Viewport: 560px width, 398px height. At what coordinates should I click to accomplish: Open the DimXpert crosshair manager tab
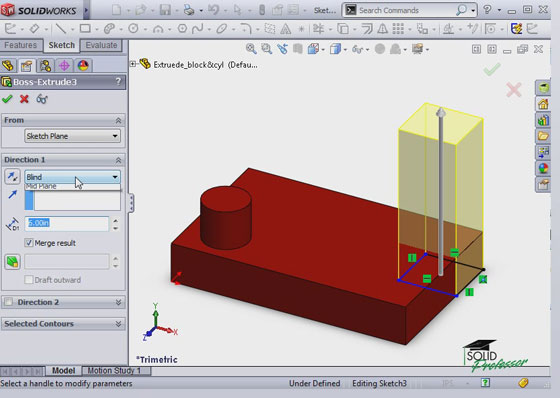pos(64,65)
